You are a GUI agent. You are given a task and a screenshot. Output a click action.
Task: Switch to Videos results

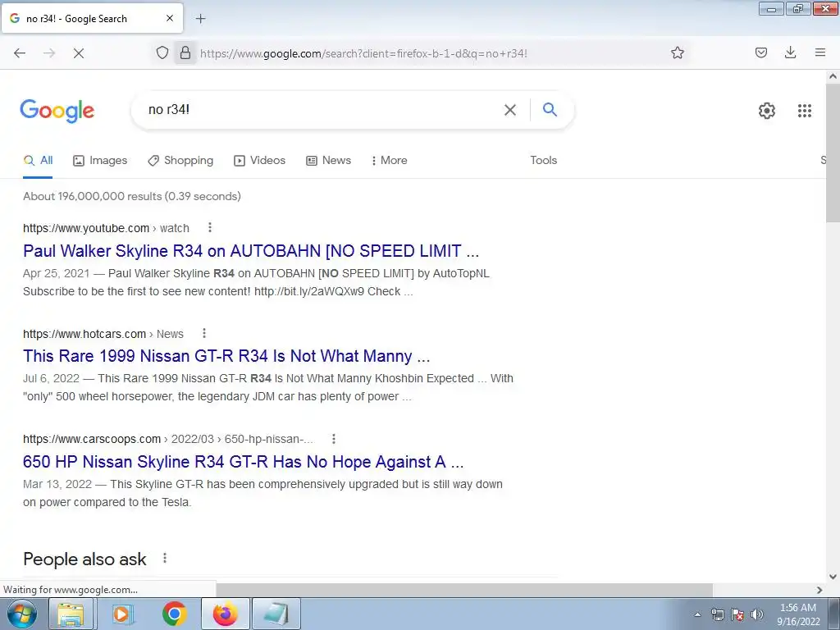click(260, 160)
